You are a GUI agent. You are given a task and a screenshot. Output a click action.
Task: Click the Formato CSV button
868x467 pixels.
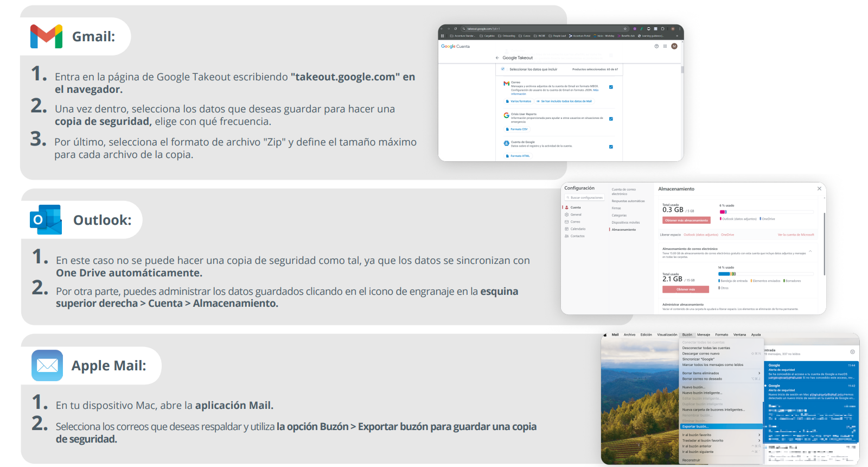pyautogui.click(x=517, y=129)
